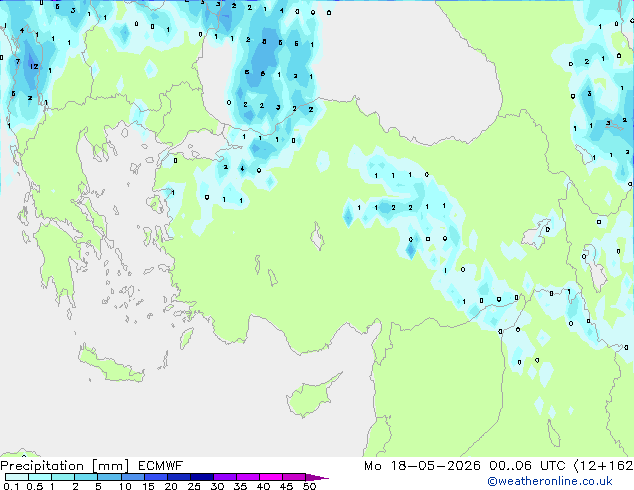The height and width of the screenshot is (490, 634).
Task: Click the '25' legend scale value
Action: [x=194, y=486]
